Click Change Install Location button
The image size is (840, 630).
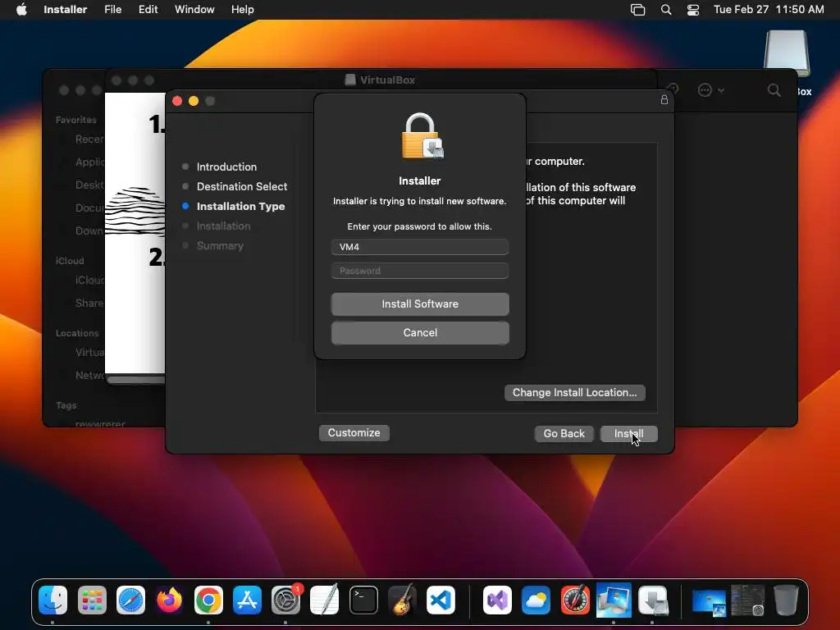coord(574,393)
